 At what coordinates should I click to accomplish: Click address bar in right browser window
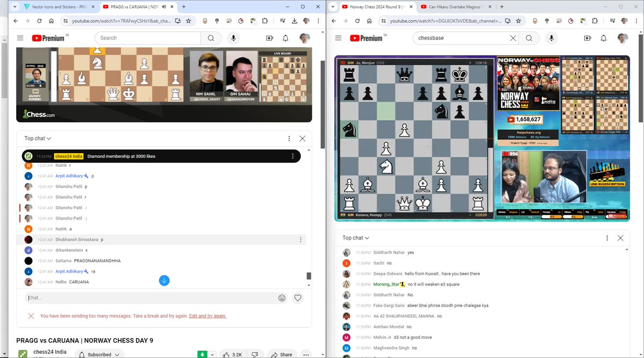pyautogui.click(x=445, y=21)
